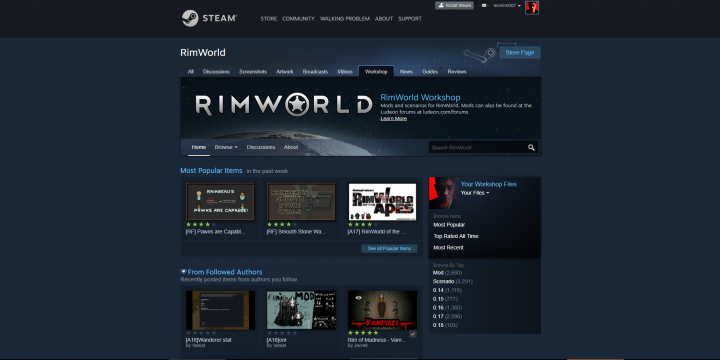720x360 pixels.
Task: Click the Install Steam button
Action: 454,6
